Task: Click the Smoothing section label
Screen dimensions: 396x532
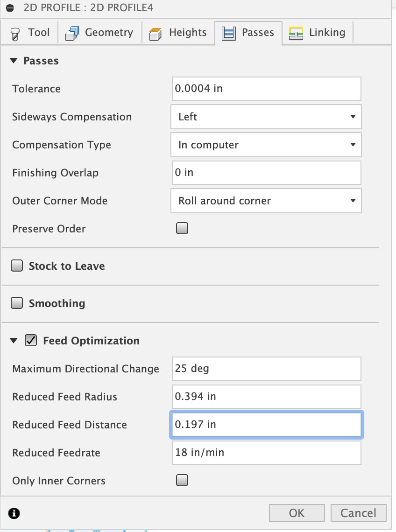Action: pyautogui.click(x=57, y=303)
